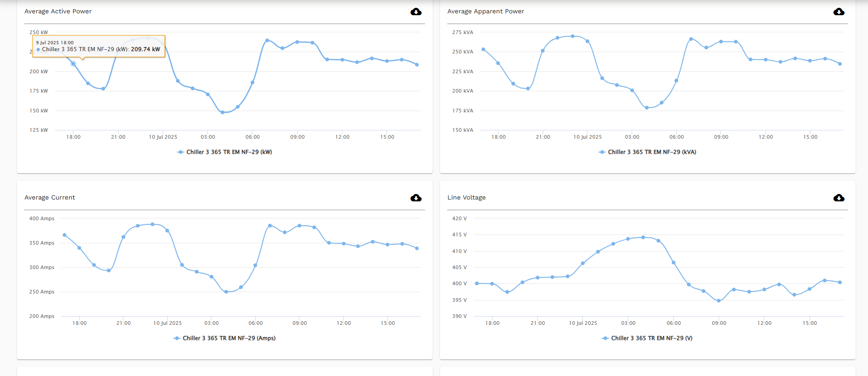Toggle the Chiller 3 (kW) legend series
This screenshot has height=376, width=868.
tap(225, 152)
